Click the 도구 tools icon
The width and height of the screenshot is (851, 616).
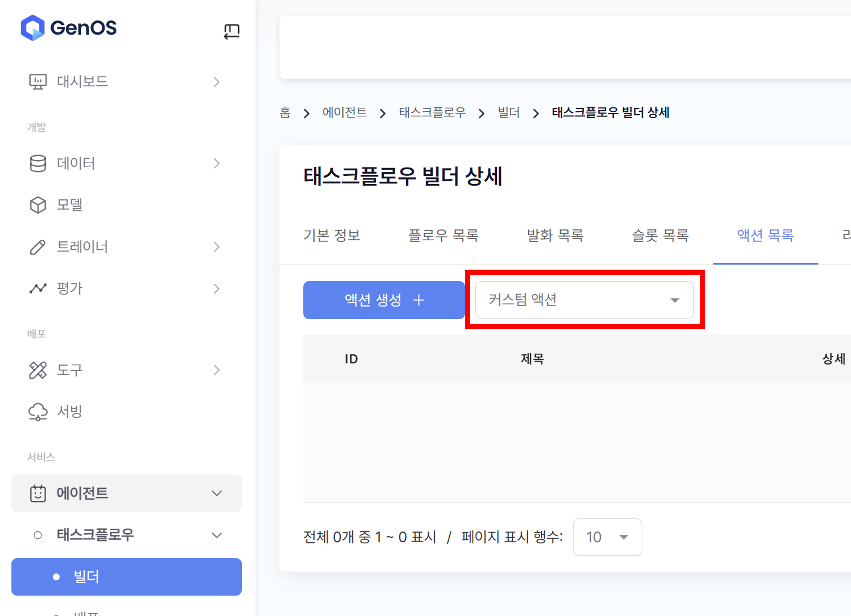(38, 370)
